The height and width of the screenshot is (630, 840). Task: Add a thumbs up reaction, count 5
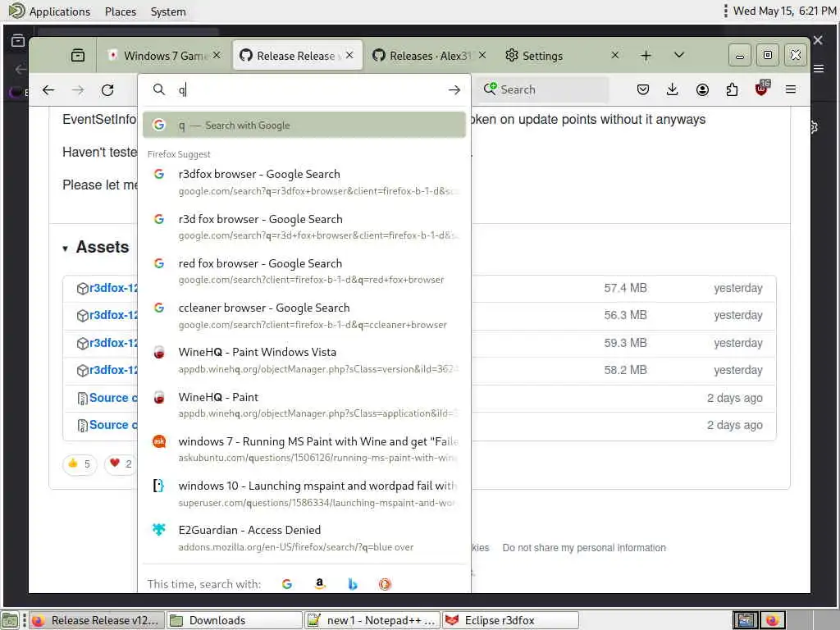pyautogui.click(x=80, y=464)
